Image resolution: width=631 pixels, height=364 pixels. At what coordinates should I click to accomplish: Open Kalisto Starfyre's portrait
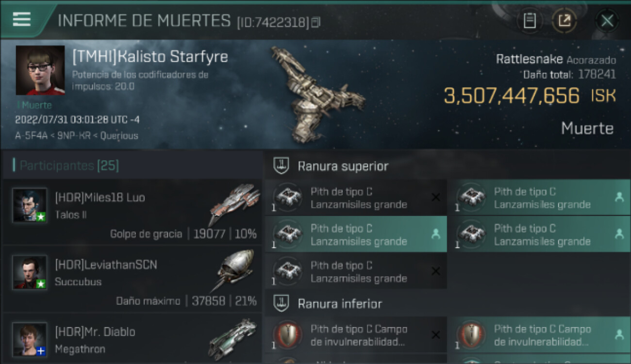pos(40,70)
